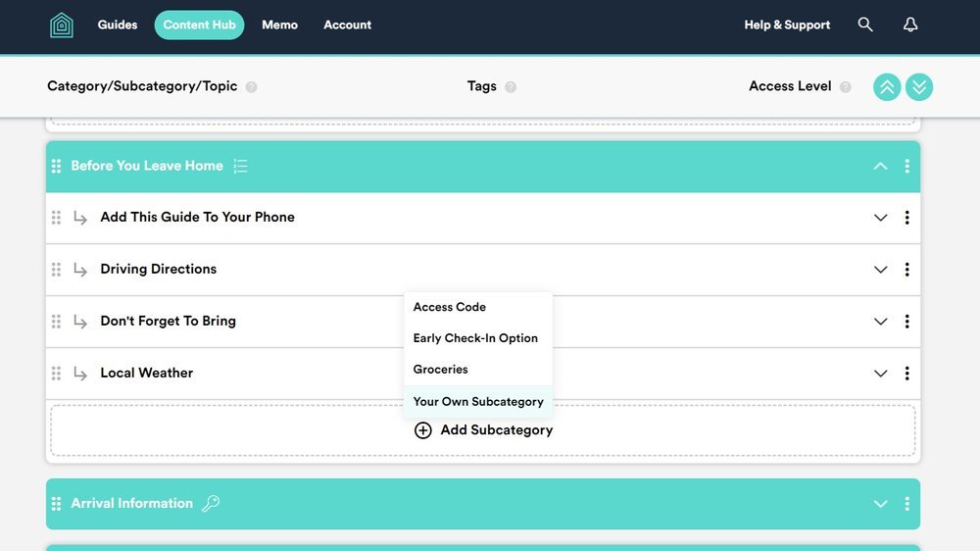Image resolution: width=980 pixels, height=551 pixels.
Task: Open Driving Directions three-dot menu
Action: tap(906, 269)
